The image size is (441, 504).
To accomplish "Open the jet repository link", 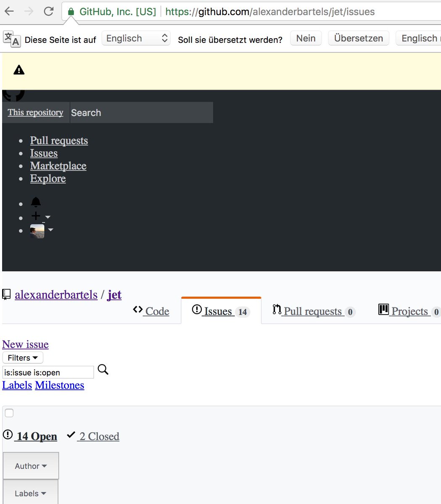I will (x=114, y=295).
